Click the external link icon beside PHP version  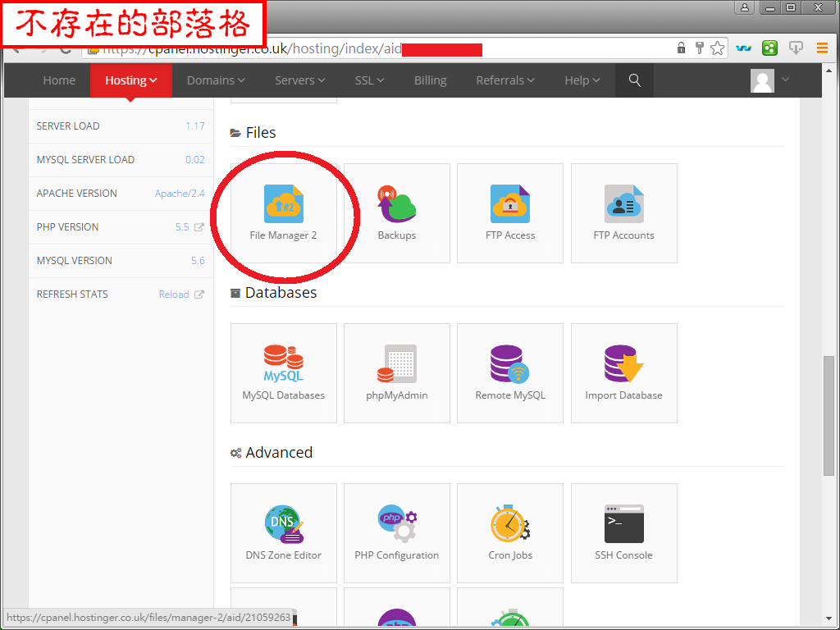[199, 227]
